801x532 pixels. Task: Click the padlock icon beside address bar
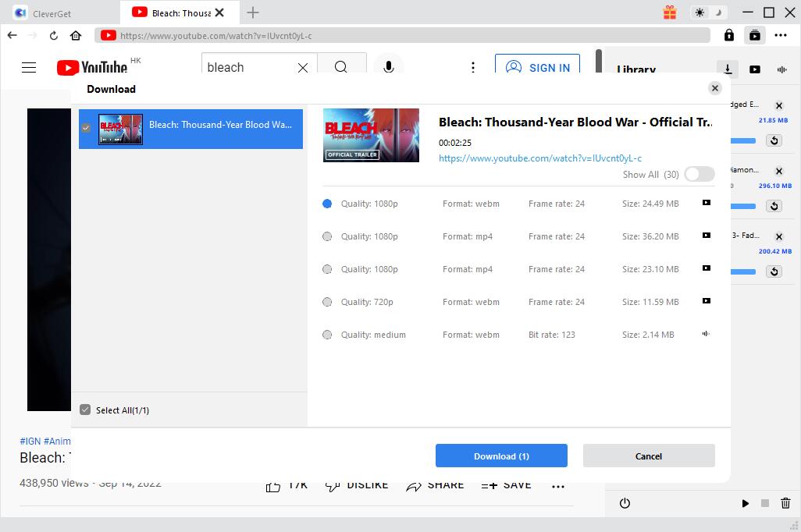pyautogui.click(x=728, y=35)
